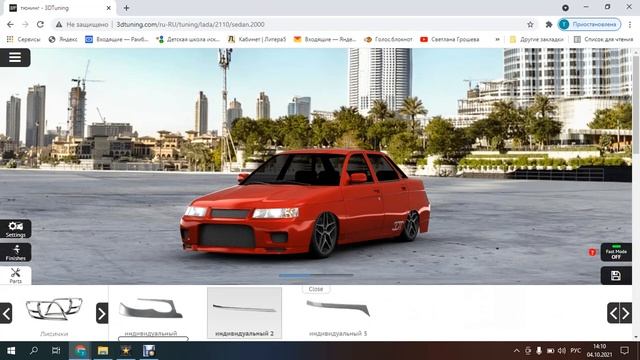Click the car rotation progress slider
Image resolution: width=640 pixels, height=360 pixels.
tap(316, 276)
